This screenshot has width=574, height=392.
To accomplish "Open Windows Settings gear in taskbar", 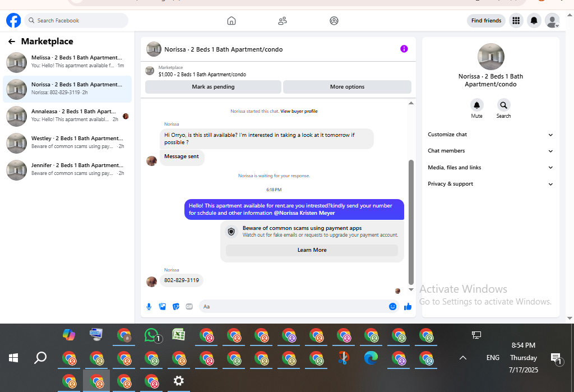I will (x=179, y=381).
